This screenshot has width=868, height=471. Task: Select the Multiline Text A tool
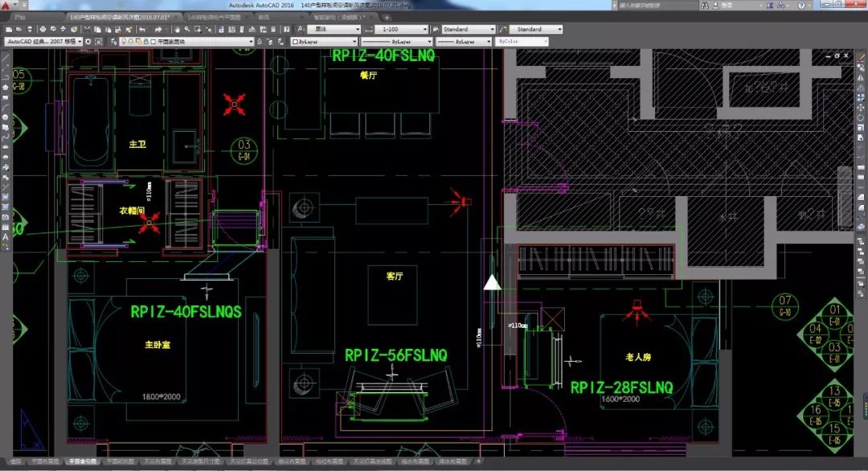tap(6, 236)
